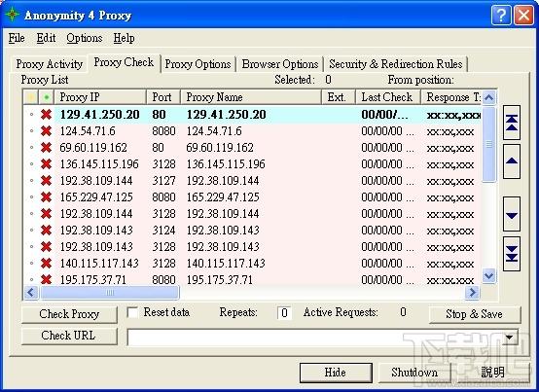Select the proxy row 165.229.47.125
The height and width of the screenshot is (392, 539).
253,196
